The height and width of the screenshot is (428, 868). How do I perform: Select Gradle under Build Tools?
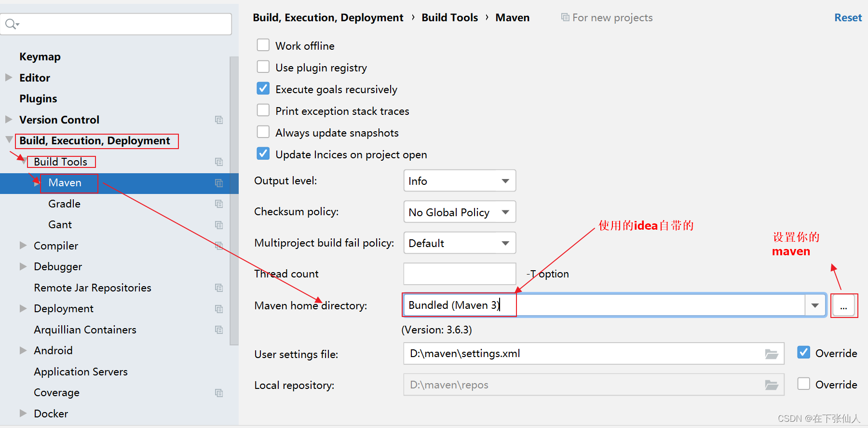[x=64, y=204]
